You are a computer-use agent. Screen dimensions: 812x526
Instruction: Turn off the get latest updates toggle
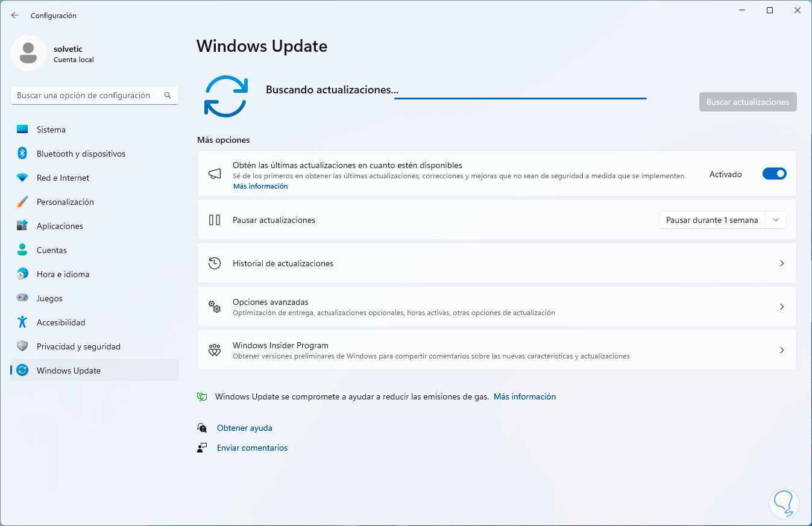point(775,174)
